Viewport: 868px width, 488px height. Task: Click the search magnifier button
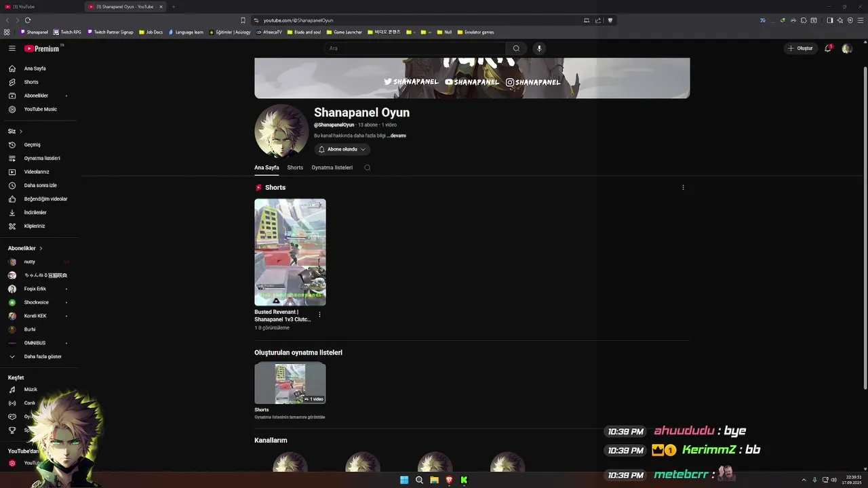[516, 48]
